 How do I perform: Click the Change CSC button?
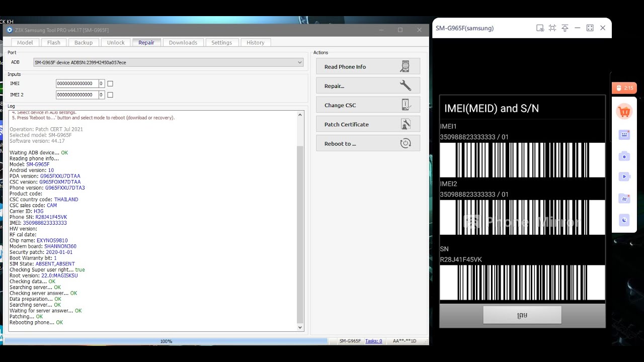(368, 105)
